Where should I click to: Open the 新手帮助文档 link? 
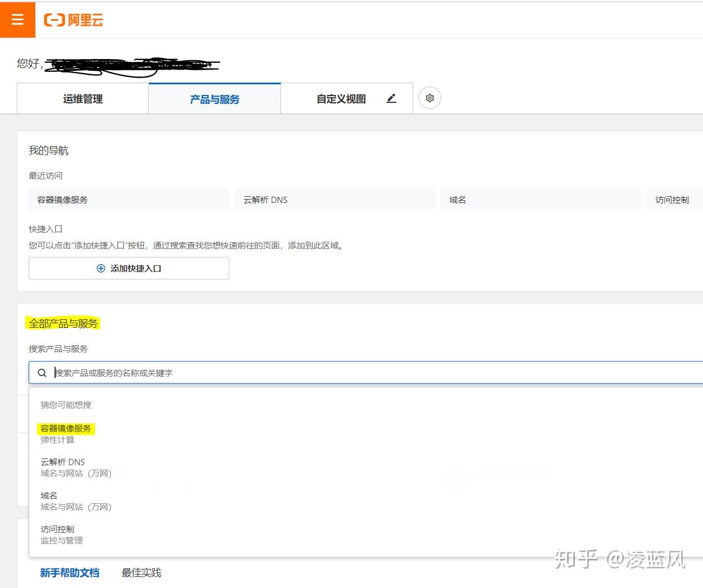[70, 572]
